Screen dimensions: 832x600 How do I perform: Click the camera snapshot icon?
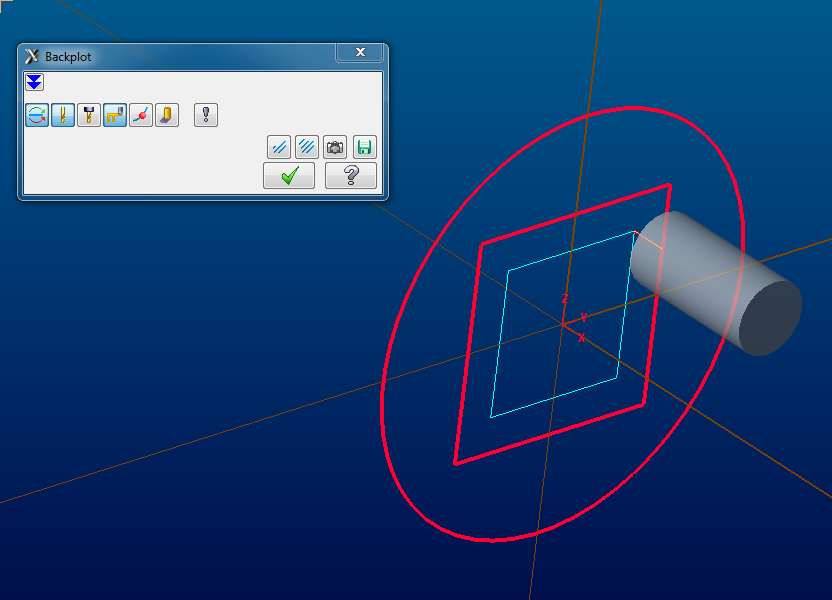(335, 147)
